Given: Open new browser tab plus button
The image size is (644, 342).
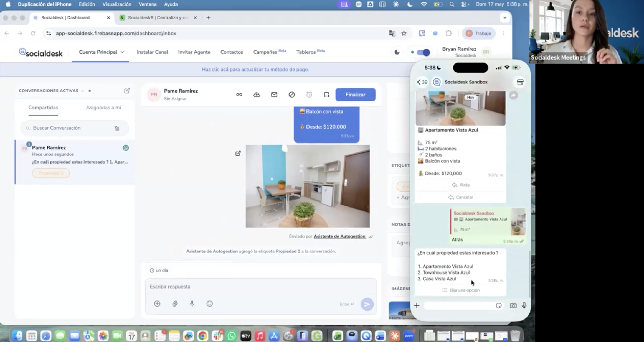Looking at the screenshot, I should point(208,17).
